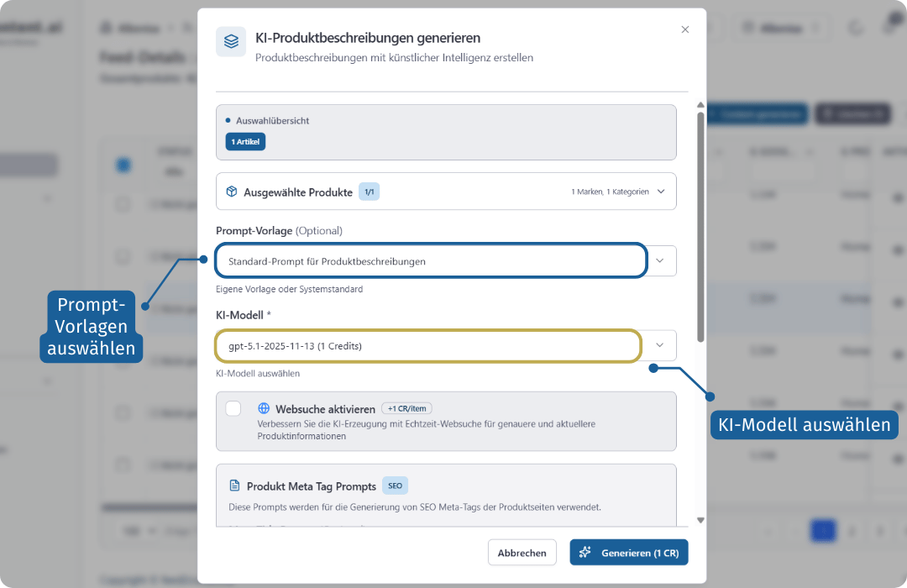Click the layers icon in dialog header

(x=231, y=41)
